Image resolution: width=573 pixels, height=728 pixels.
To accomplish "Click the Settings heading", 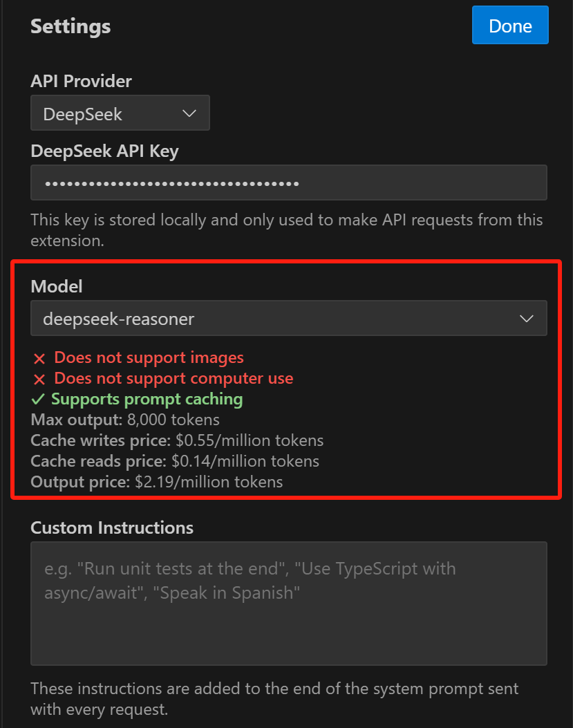I will coord(71,26).
